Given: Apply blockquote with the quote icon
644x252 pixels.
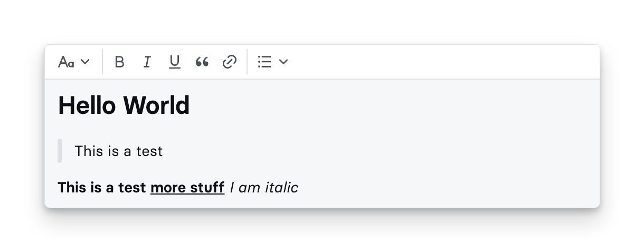Looking at the screenshot, I should coord(202,62).
